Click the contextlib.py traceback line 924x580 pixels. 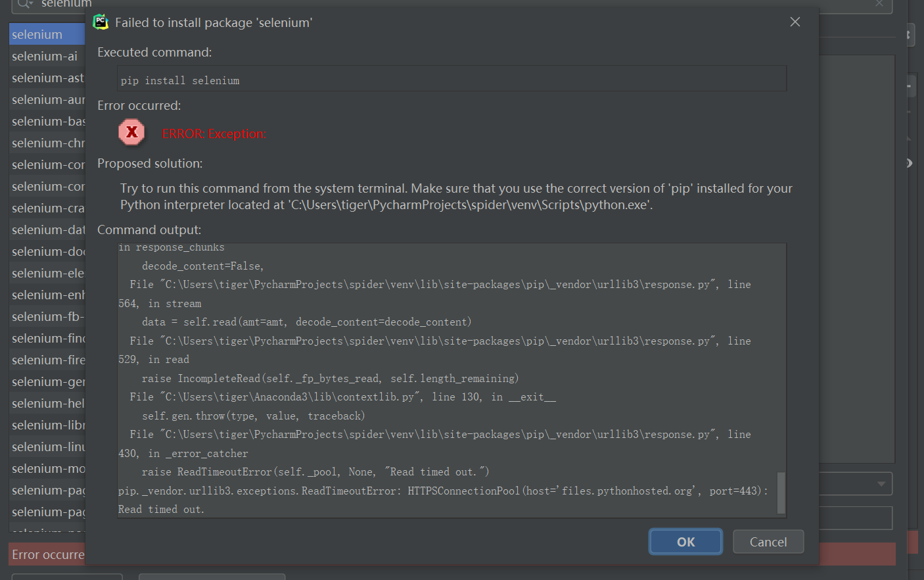[342, 397]
